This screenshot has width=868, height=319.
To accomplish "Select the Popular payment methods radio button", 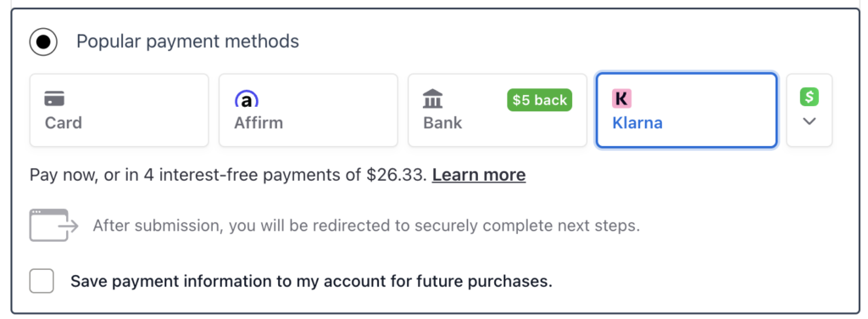I will coord(43,42).
